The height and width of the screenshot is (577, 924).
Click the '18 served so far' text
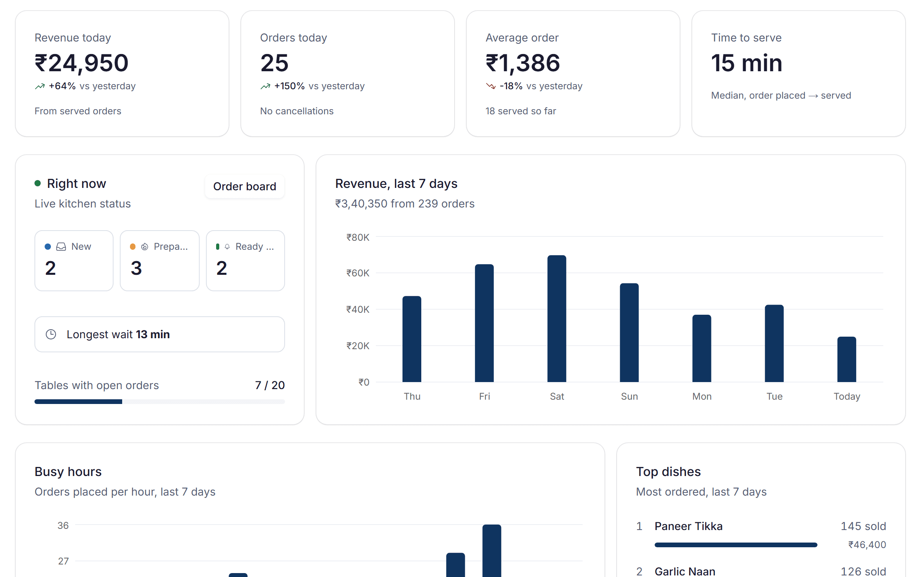tap(521, 111)
